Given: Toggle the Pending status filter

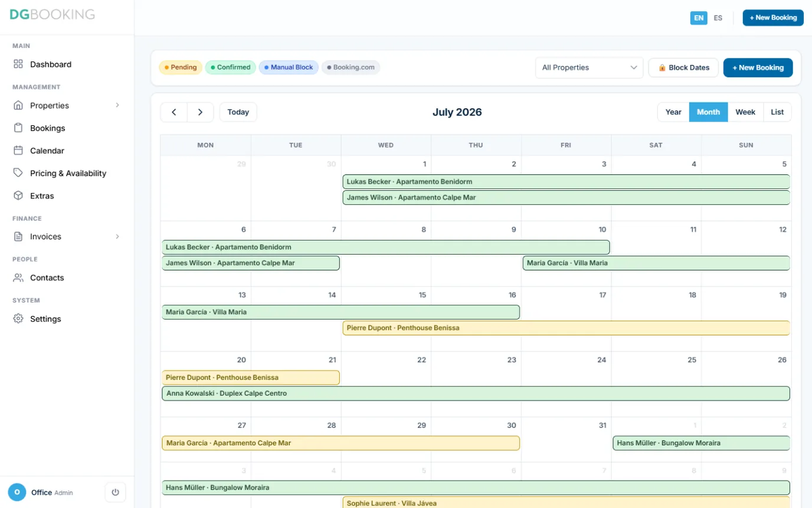Looking at the screenshot, I should tap(181, 67).
